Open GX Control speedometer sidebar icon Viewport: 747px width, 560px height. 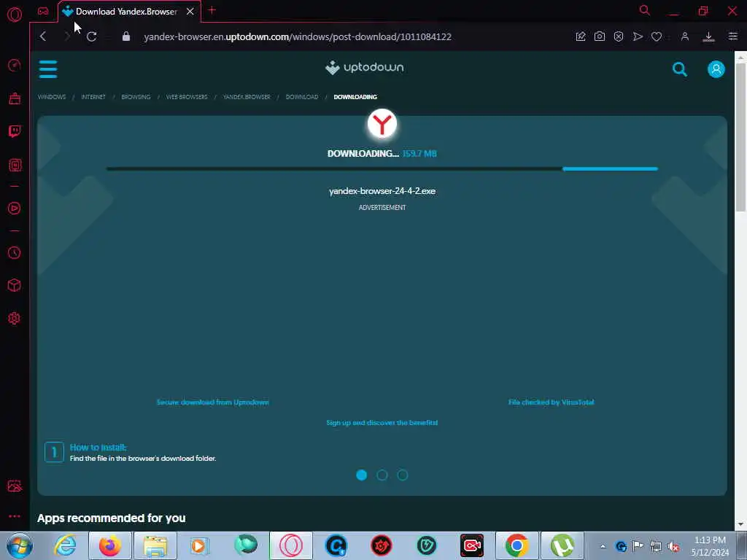pyautogui.click(x=15, y=65)
